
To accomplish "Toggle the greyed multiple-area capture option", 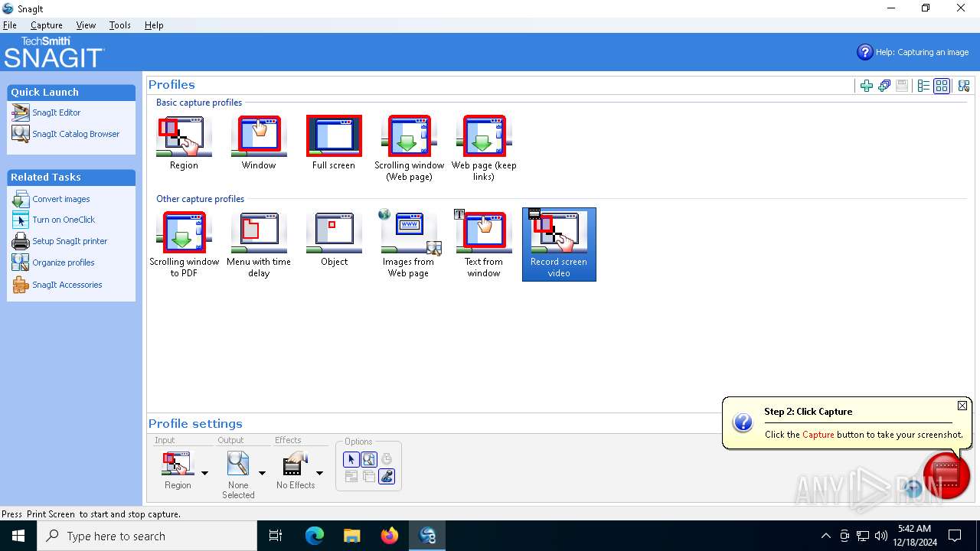I will point(369,477).
